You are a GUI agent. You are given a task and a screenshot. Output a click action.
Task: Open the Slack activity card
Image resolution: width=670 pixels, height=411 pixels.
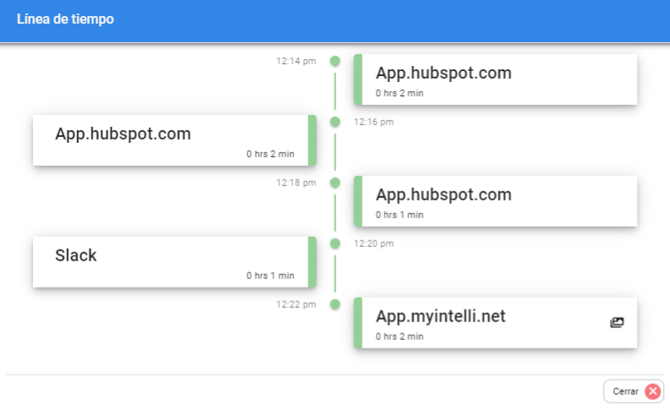(174, 262)
